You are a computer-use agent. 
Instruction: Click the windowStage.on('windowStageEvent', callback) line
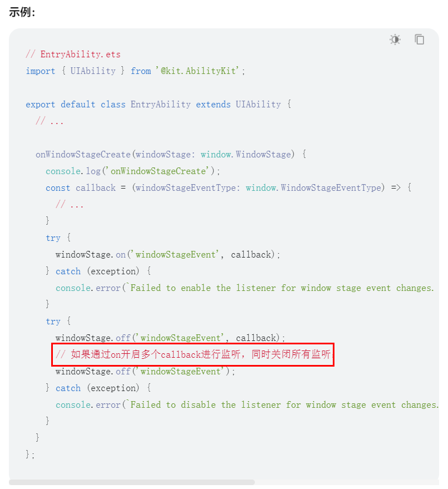168,255
